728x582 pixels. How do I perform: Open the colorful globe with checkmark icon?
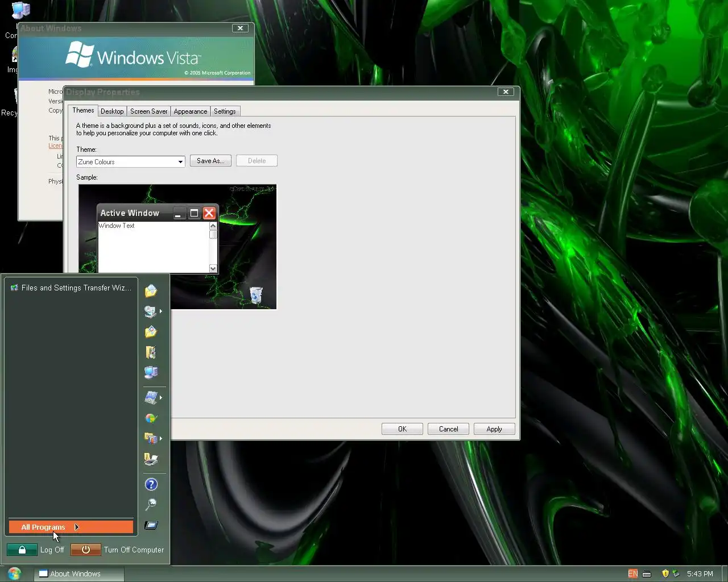tap(151, 418)
